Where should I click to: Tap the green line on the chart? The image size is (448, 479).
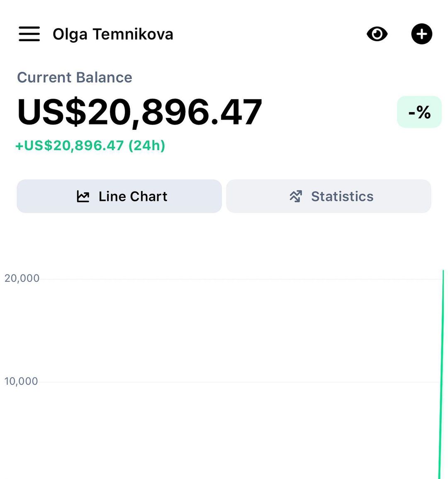tap(442, 374)
